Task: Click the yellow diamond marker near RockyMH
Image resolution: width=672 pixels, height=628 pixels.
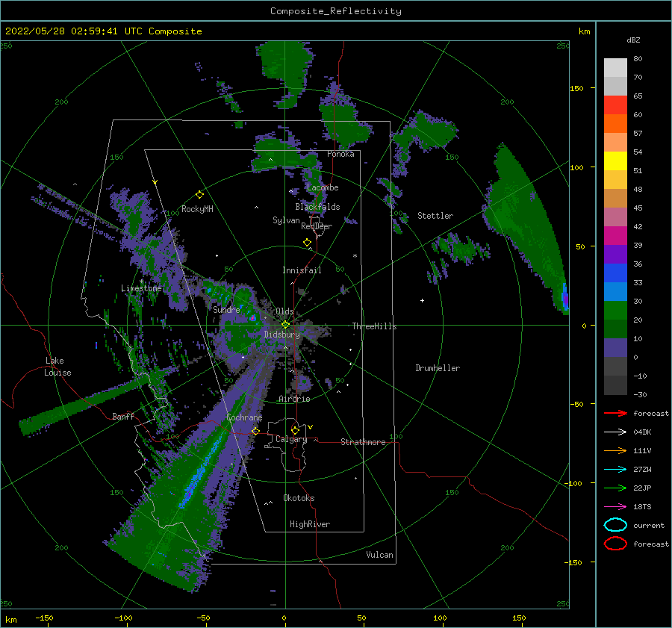Action: [x=199, y=195]
